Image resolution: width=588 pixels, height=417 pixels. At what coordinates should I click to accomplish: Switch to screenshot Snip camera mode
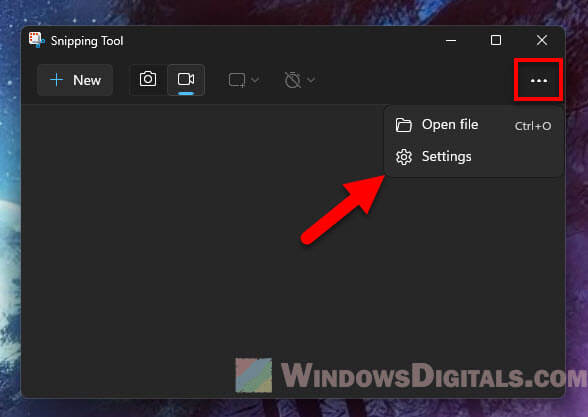[148, 80]
